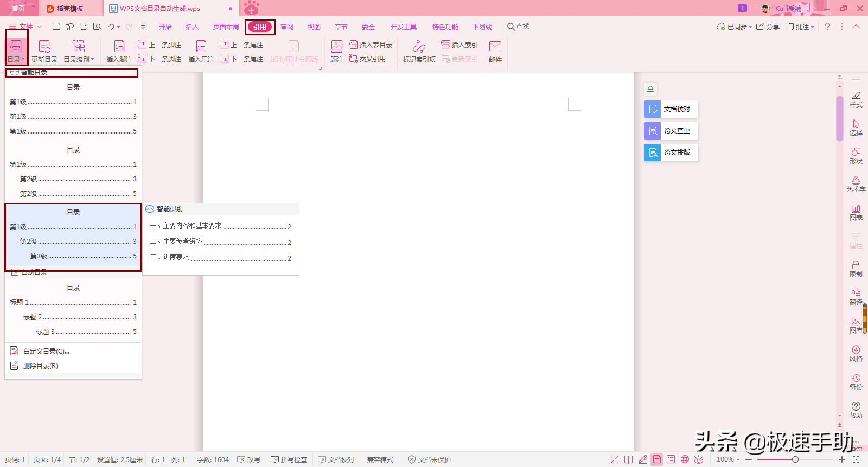Click 插入表目录 insert table of figures
868x467 pixels.
click(371, 45)
